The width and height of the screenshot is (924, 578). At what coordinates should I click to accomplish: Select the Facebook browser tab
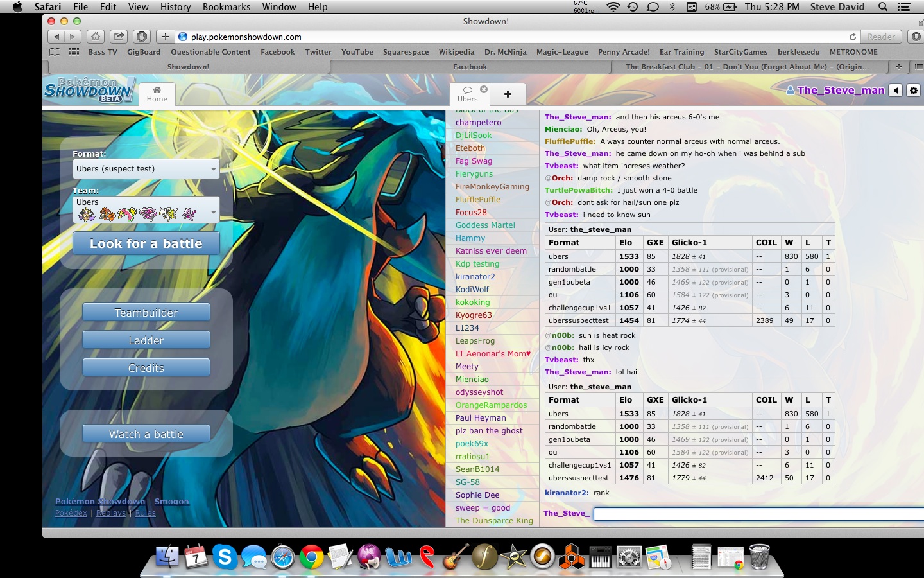coord(470,67)
